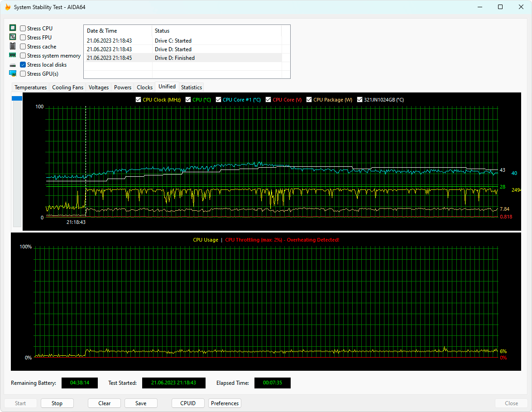The image size is (532, 412).
Task: Toggle the CPU Package (W) graph checkbox
Action: coord(309,100)
